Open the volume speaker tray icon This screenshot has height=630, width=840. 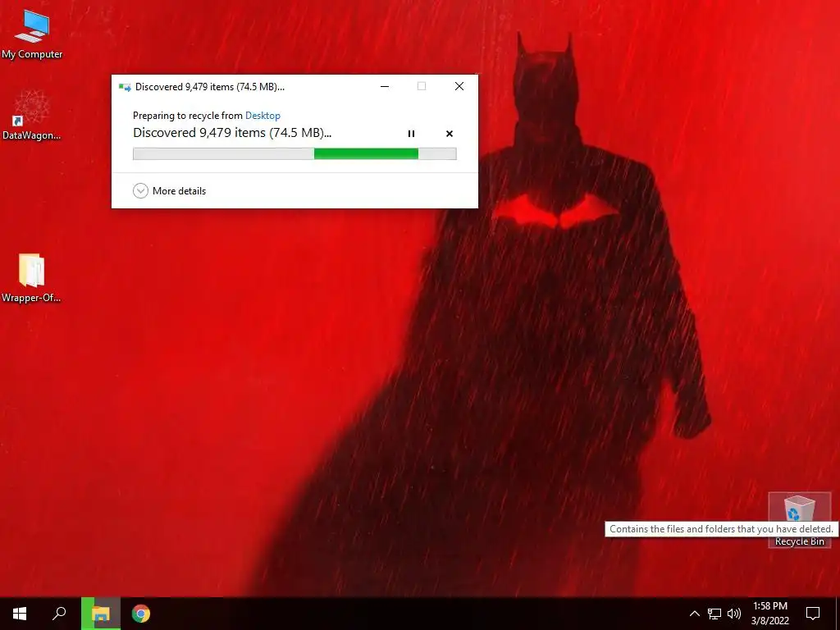pyautogui.click(x=734, y=614)
